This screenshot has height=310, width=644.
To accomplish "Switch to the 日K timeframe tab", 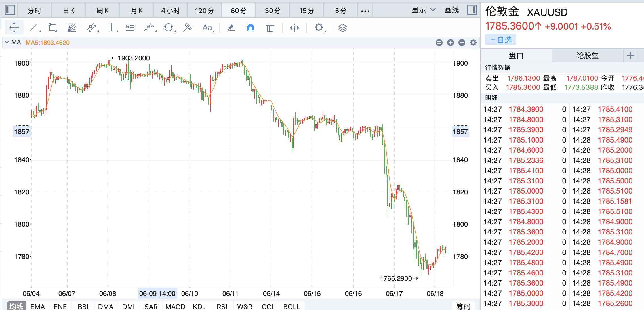I will click(x=68, y=11).
